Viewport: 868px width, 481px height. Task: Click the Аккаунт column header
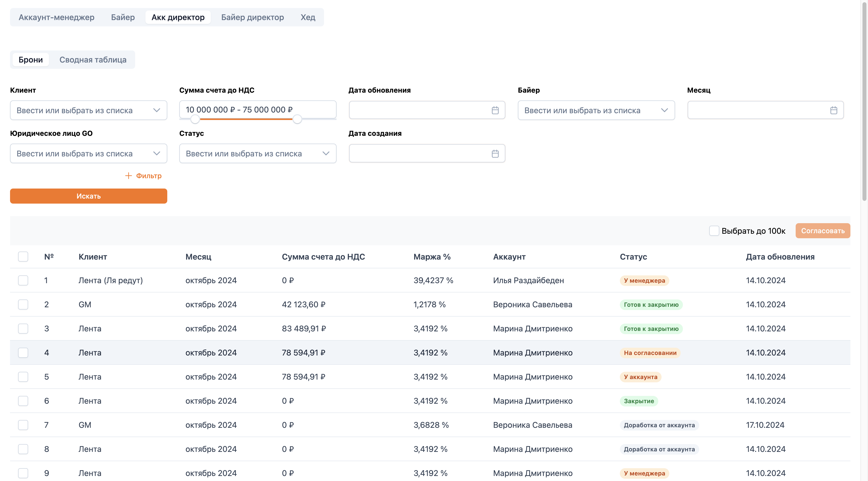click(509, 257)
